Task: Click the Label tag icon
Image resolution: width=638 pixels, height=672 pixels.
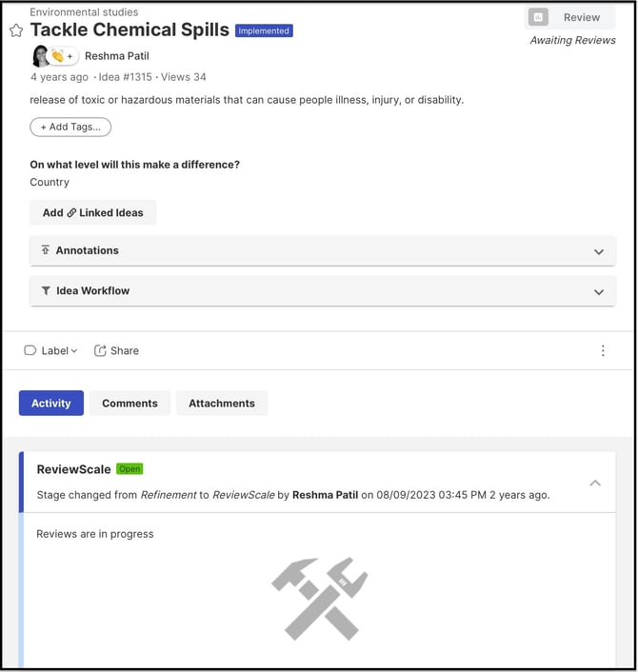Action: 30,351
